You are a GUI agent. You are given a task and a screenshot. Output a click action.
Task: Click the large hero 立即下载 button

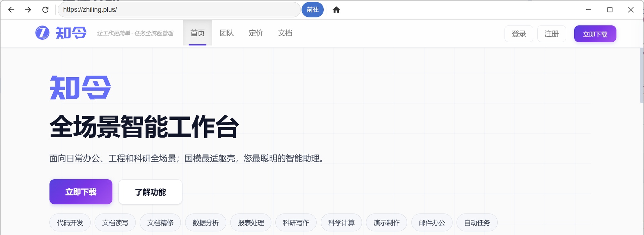(x=81, y=192)
